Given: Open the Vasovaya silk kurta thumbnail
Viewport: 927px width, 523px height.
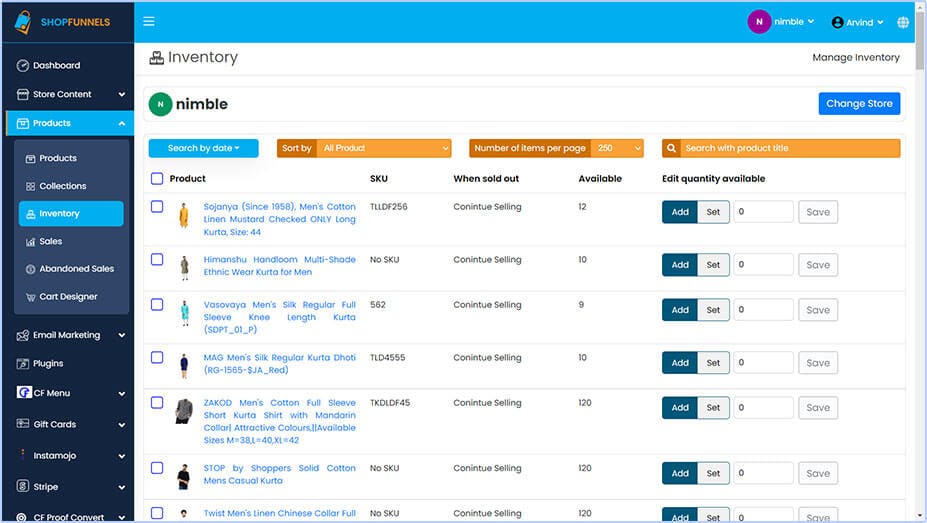Looking at the screenshot, I should [184, 313].
